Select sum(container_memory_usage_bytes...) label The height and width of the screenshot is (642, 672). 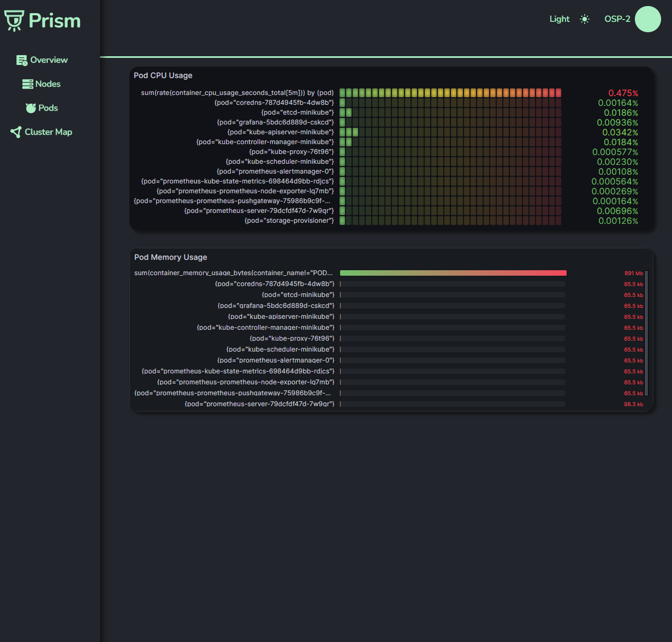234,273
